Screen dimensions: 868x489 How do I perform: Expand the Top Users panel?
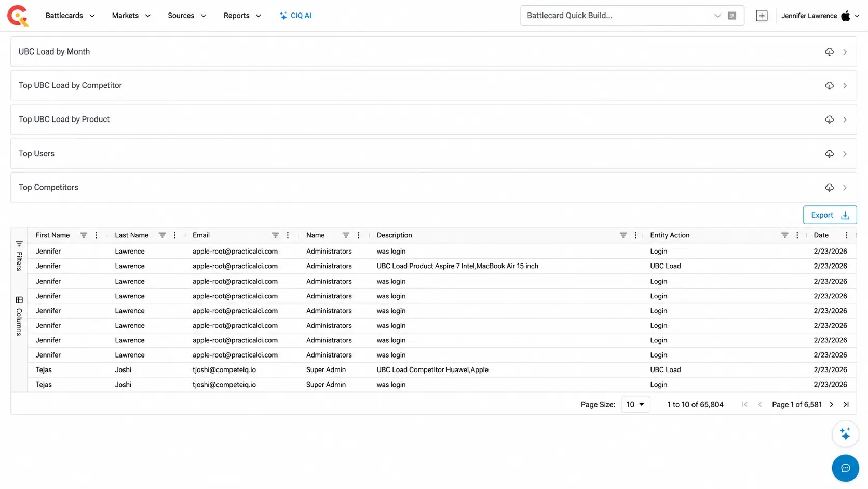[x=845, y=154]
